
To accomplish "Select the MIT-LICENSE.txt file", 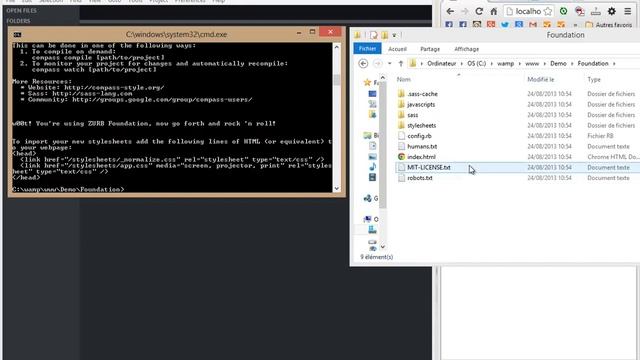I will click(x=429, y=167).
